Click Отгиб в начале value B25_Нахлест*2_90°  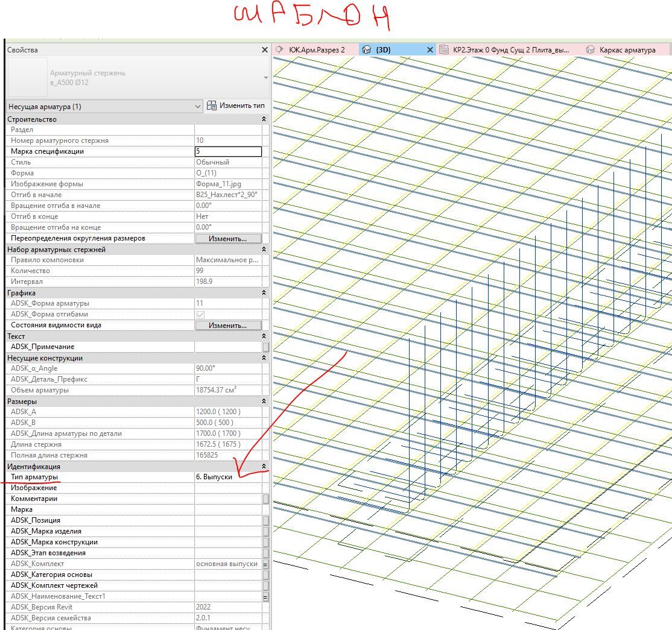228,195
